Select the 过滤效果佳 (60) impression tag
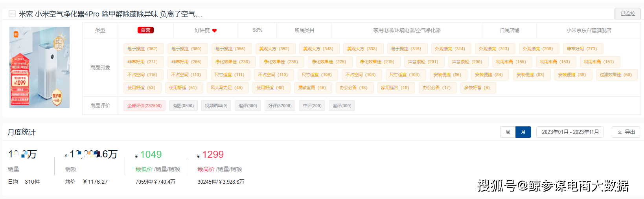Image resolution: width=644 pixels, height=199 pixels. tap(616, 75)
